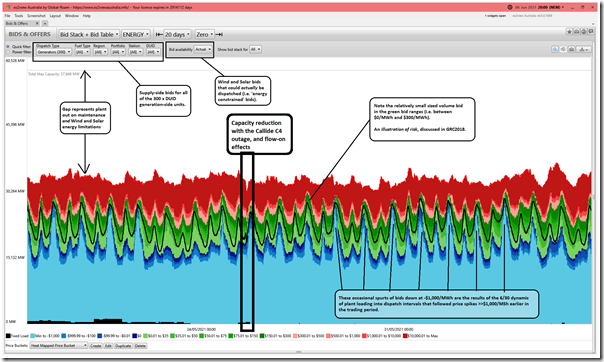
Task: Activate the blue zoom magnifier tool
Action: [x=555, y=49]
